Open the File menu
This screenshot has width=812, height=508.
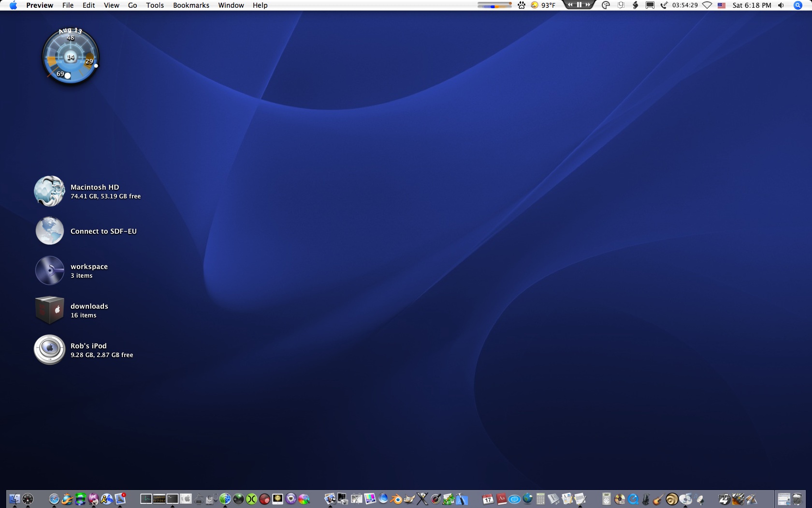point(68,5)
